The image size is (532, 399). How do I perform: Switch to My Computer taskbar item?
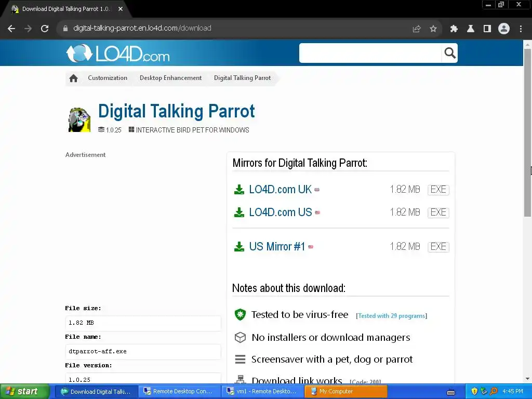coord(345,392)
